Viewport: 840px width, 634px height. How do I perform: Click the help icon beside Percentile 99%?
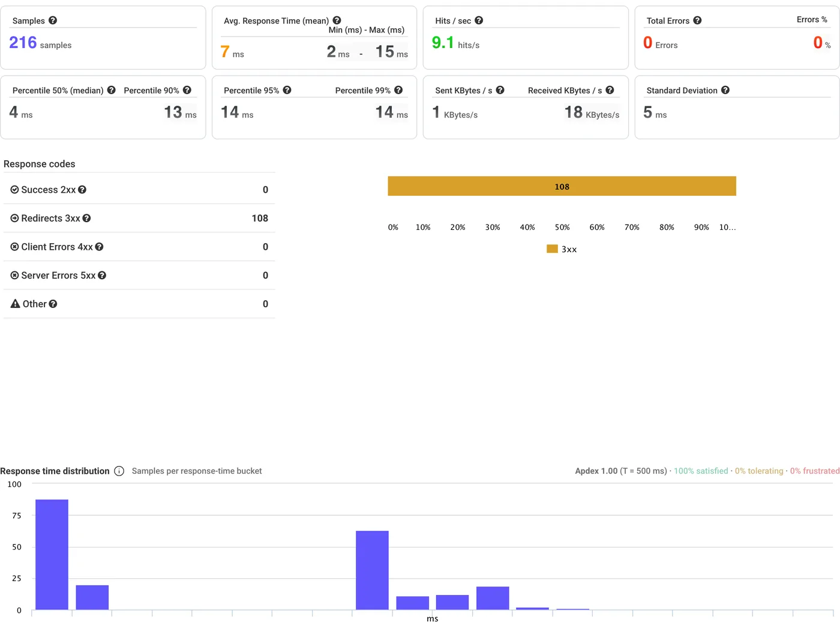pyautogui.click(x=398, y=90)
